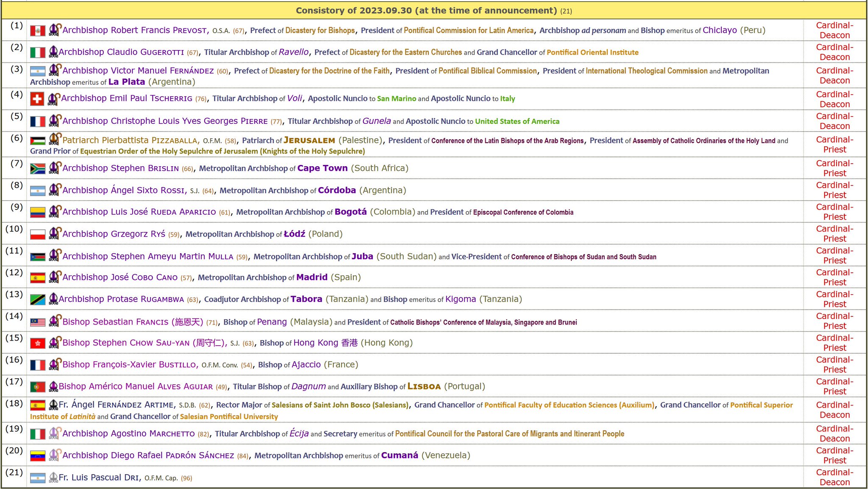Click the Swiss flag icon beside Tscherrig
Screen dimensions: 868x489
tap(37, 99)
